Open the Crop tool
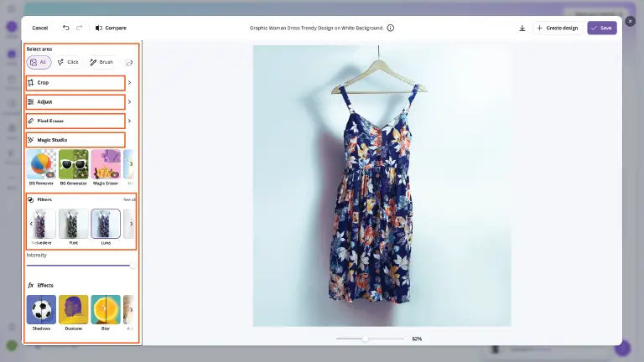Image resolution: width=644 pixels, height=362 pixels. [75, 82]
